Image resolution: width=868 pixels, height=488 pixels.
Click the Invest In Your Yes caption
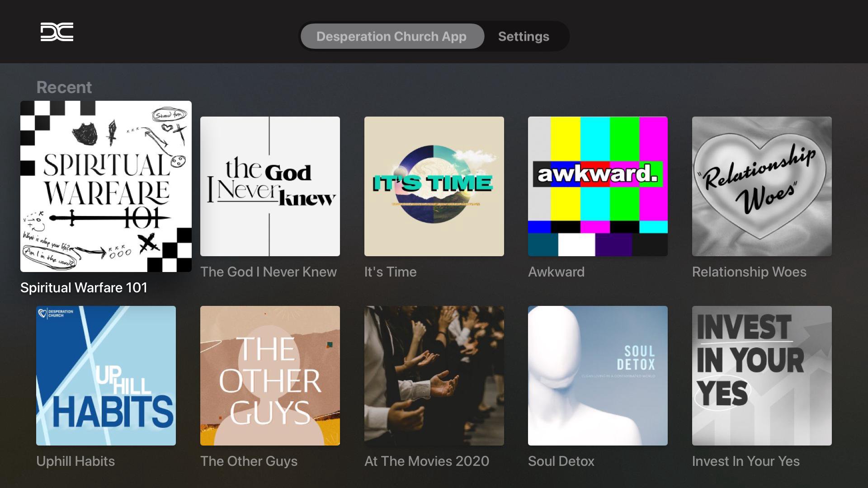coord(745,461)
